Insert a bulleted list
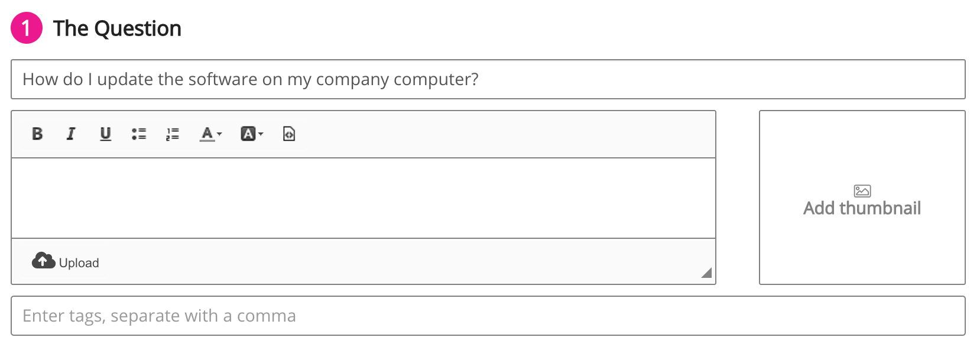 tap(139, 134)
